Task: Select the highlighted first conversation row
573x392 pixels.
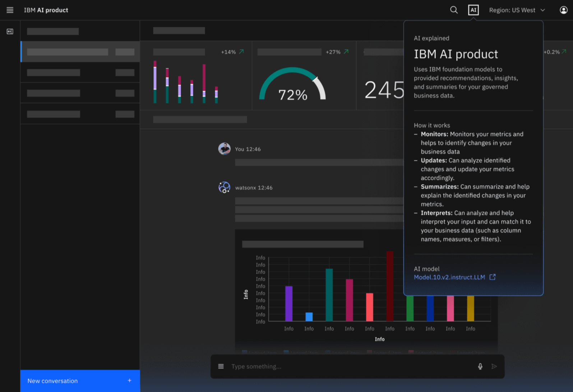Action: 80,52
